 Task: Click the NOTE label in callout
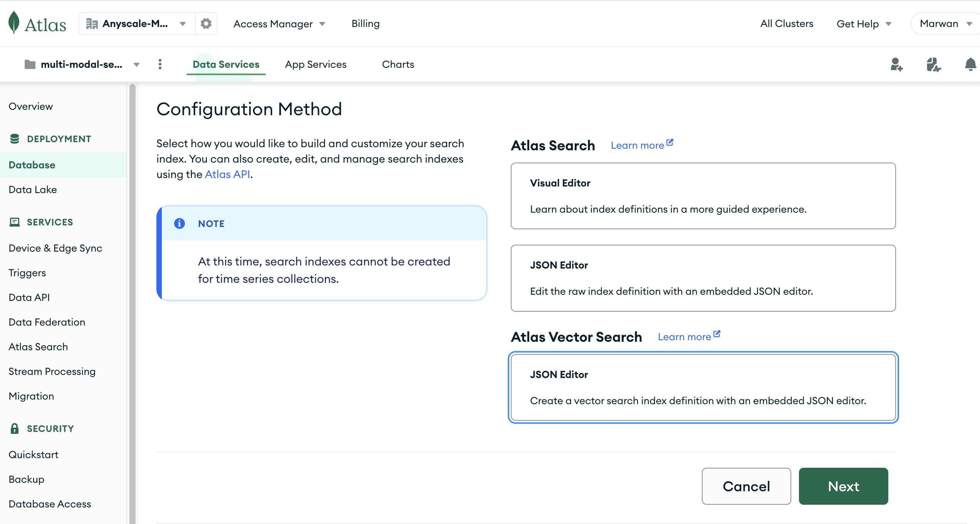click(x=211, y=223)
